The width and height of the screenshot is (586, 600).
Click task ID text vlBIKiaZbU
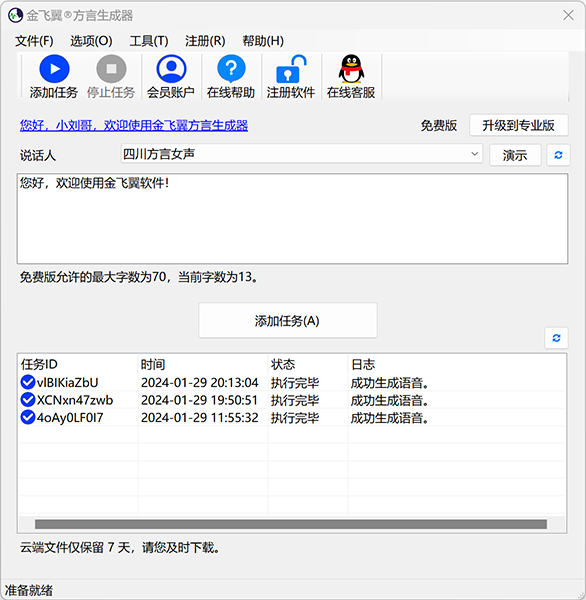pos(67,383)
